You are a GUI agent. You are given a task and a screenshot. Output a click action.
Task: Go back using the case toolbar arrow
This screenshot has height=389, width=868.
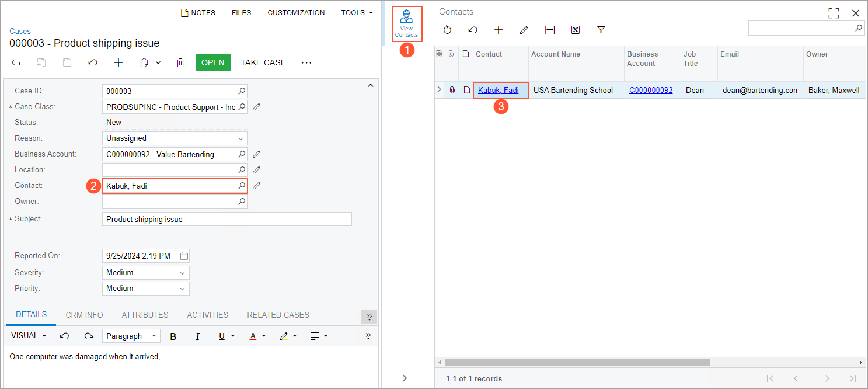click(x=16, y=62)
